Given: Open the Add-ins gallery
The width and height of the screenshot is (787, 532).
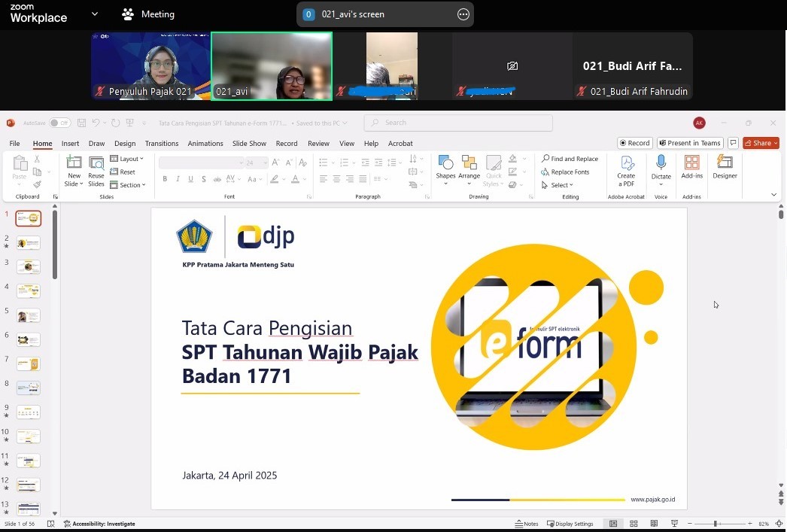Looking at the screenshot, I should coord(691,167).
